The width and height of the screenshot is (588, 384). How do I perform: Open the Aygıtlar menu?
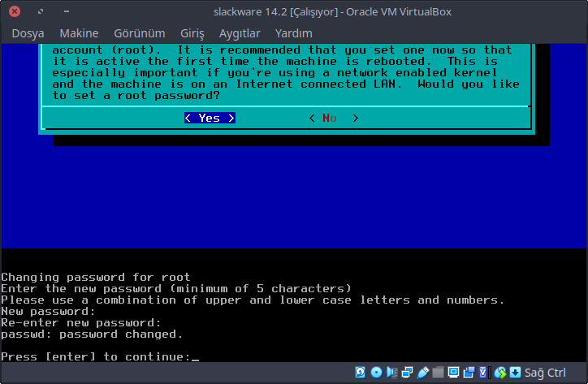pos(240,33)
